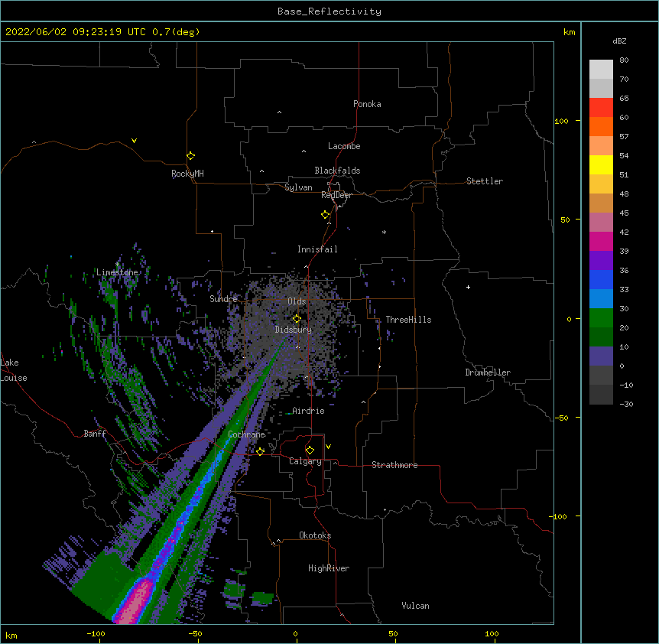
Task: Click the Ponoka city label
Action: 367,104
